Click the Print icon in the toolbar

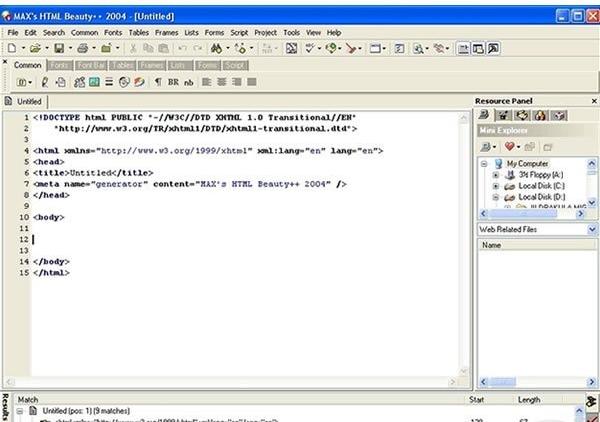[82, 48]
